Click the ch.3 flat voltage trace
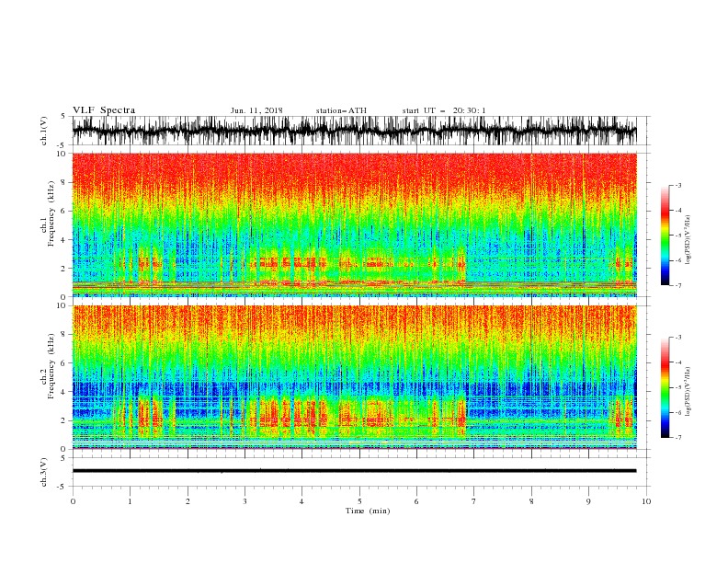Screen dimensions: 728x563 354,471
